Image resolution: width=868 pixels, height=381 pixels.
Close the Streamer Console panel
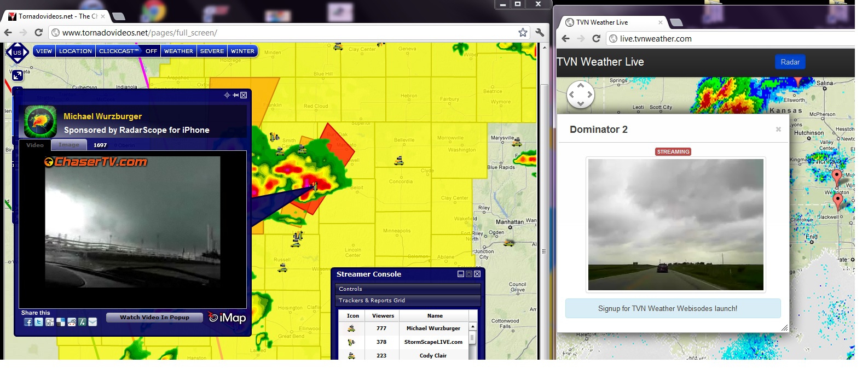pyautogui.click(x=477, y=274)
